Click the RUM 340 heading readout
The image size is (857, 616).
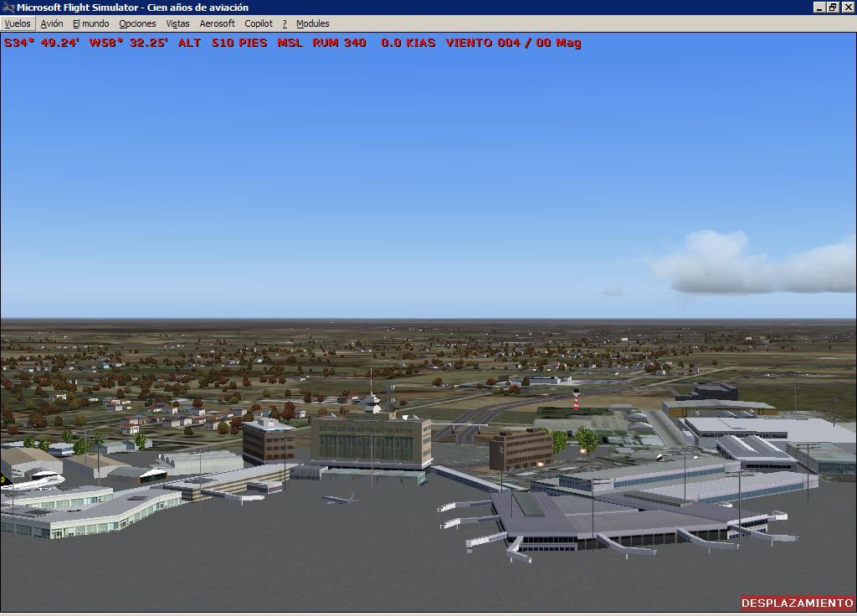339,43
